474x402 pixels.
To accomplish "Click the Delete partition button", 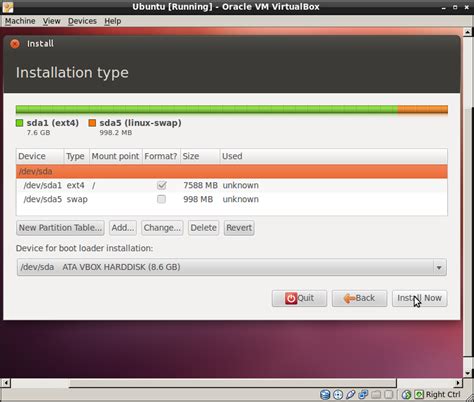I will click(203, 228).
